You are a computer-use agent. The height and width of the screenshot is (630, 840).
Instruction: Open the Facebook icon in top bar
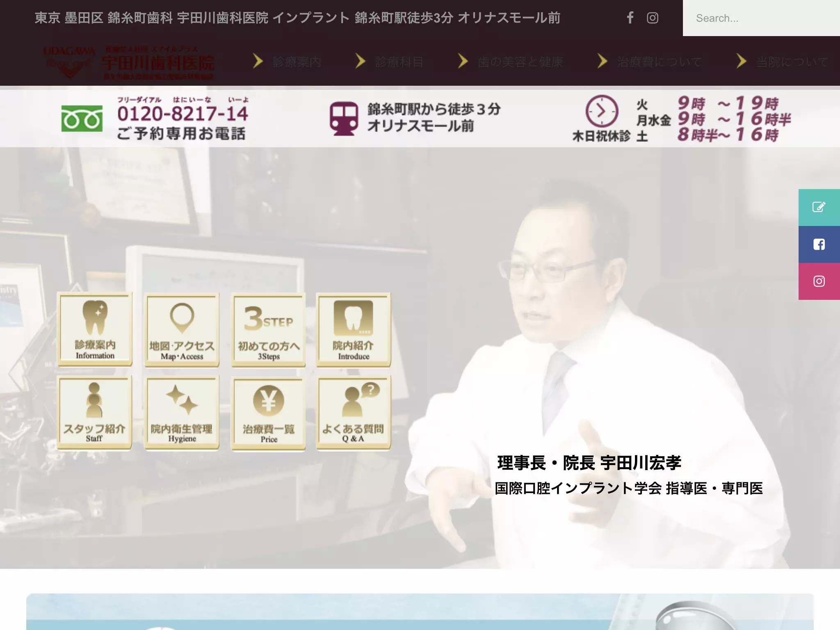[x=630, y=18]
